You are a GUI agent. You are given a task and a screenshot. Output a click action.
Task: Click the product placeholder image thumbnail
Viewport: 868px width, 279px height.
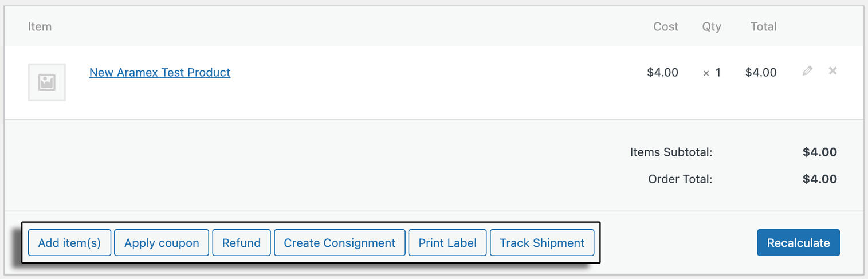46,82
